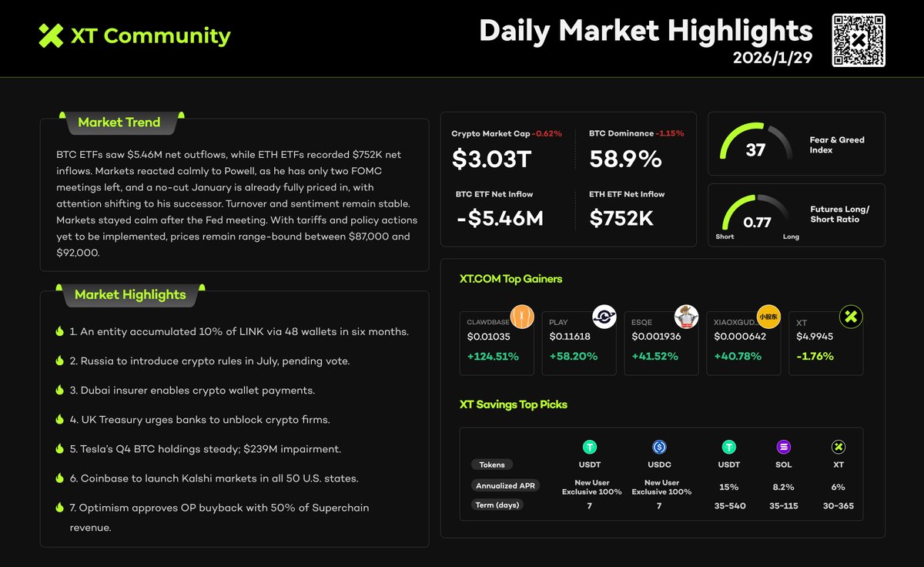Switch to the XT Savings Top Picks tab
The width and height of the screenshot is (924, 567).
tap(512, 404)
